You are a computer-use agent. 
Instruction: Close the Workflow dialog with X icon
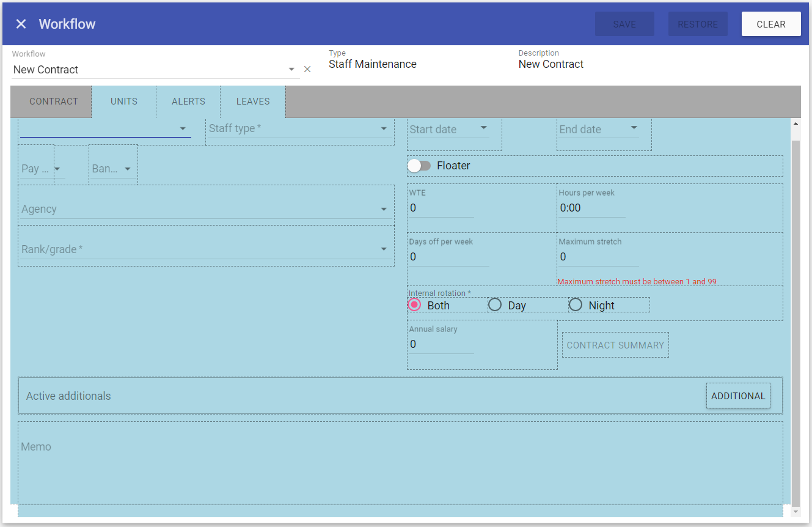[x=21, y=24]
